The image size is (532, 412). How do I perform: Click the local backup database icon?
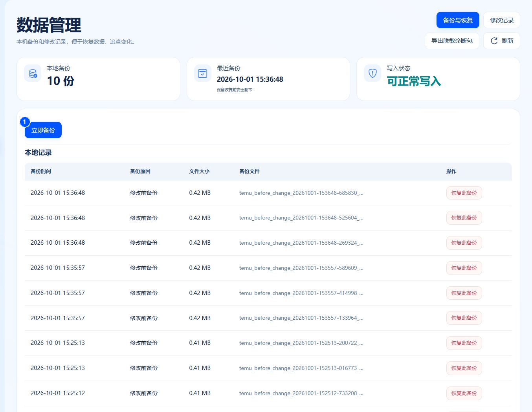click(x=33, y=73)
